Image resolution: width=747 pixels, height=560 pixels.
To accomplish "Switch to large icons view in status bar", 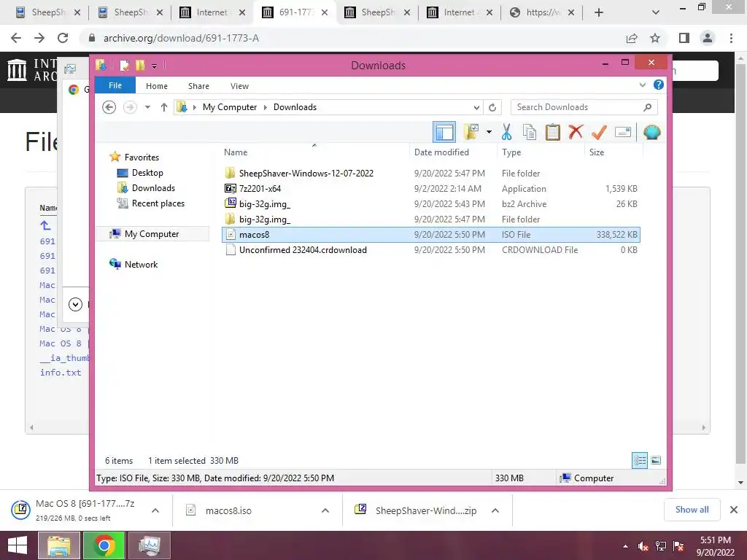I will click(656, 461).
